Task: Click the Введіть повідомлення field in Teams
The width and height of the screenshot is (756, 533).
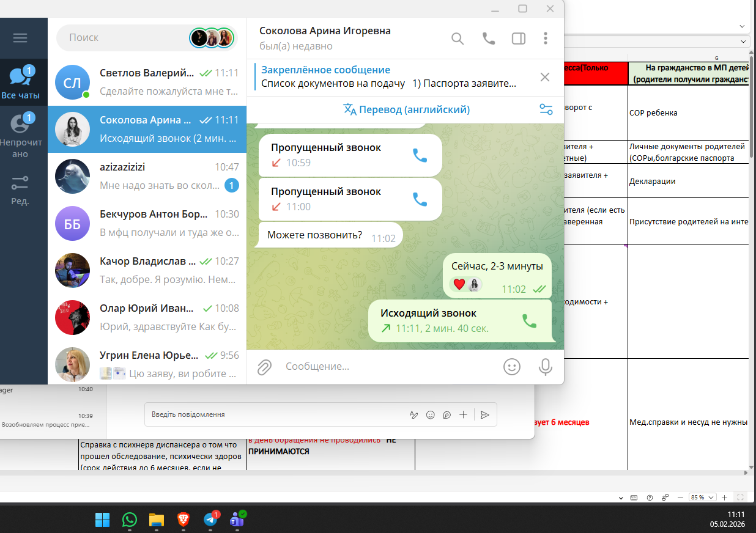Action: [x=275, y=414]
